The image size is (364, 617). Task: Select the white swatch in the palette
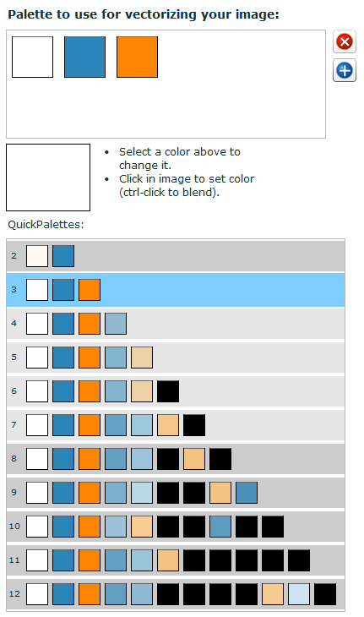(32, 57)
